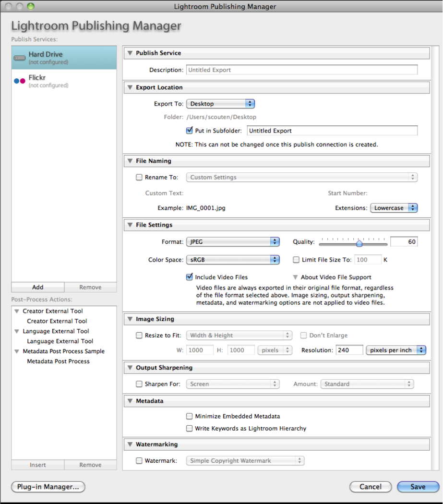Uncheck Put in Subfolder
Screen dimensions: 443x504
[190, 131]
